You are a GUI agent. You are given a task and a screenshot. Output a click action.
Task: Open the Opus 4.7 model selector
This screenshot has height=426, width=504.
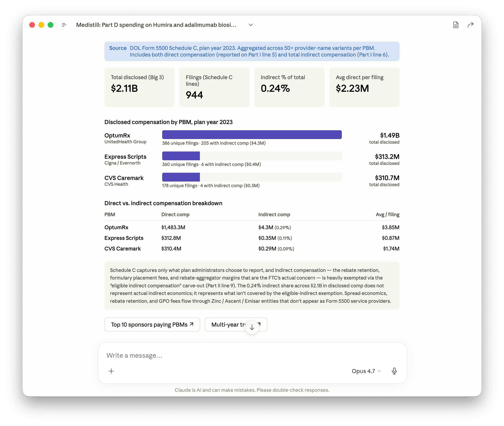pos(366,371)
